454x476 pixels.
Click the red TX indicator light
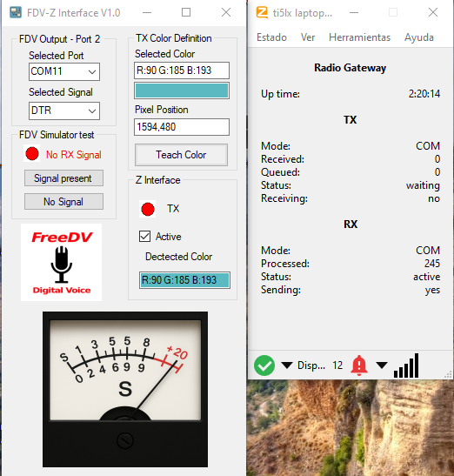148,209
